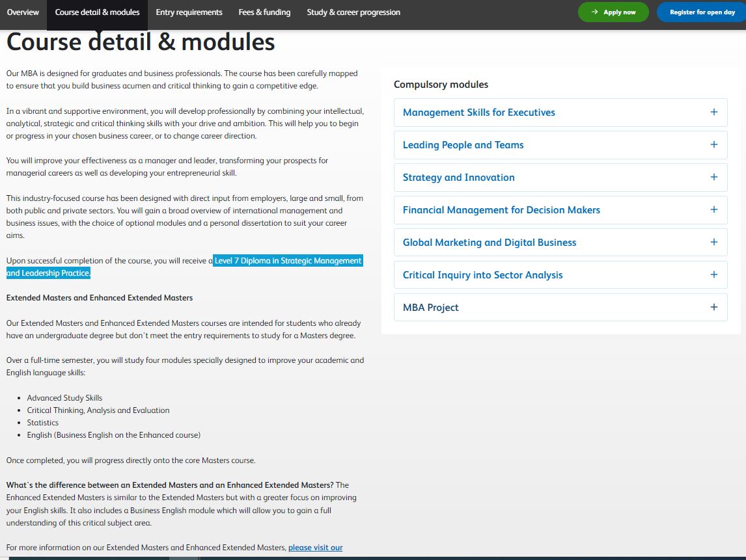Expand Management Skills for Executives module title
Screen dimensions: 746x560
[x=478, y=113]
